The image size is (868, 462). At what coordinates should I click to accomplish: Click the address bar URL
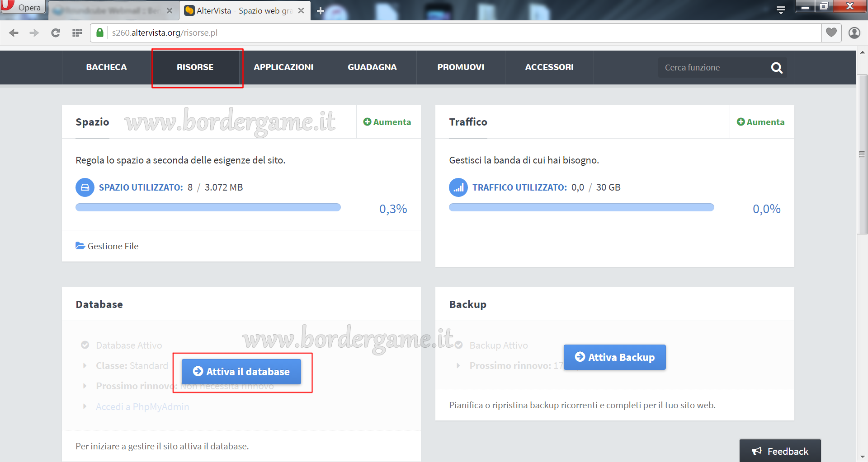(165, 33)
